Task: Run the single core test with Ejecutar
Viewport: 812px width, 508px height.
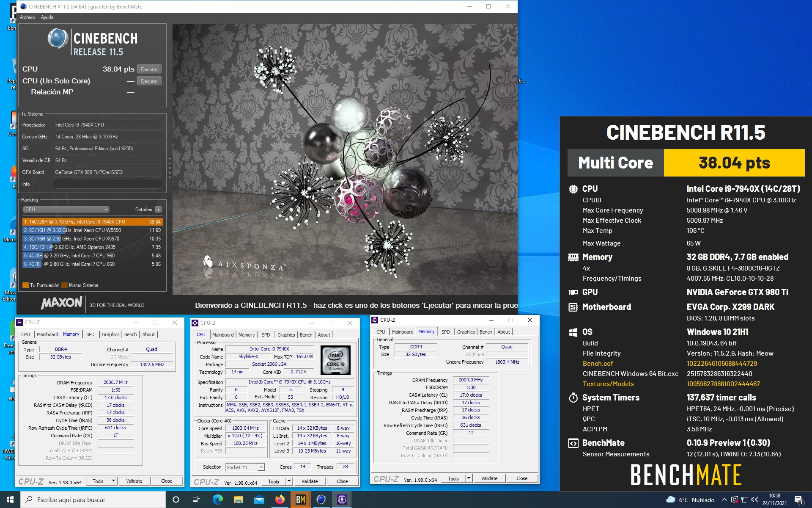Action: [x=149, y=81]
